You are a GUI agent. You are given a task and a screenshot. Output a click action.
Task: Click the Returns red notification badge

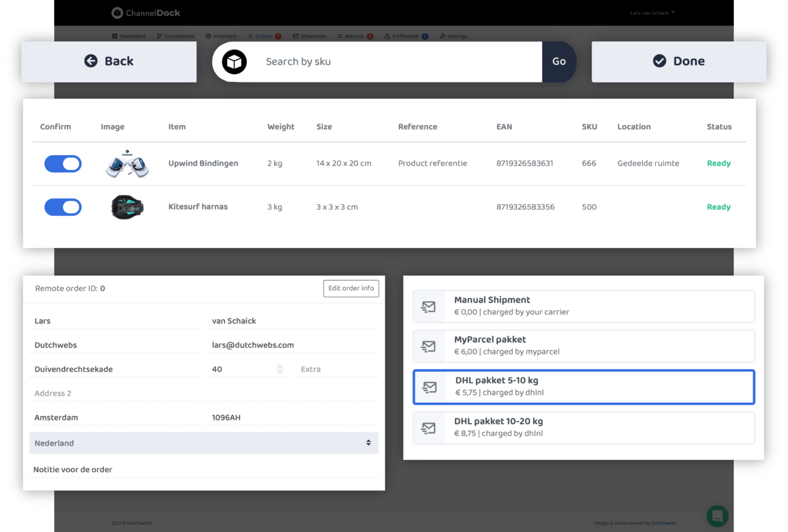(x=370, y=36)
